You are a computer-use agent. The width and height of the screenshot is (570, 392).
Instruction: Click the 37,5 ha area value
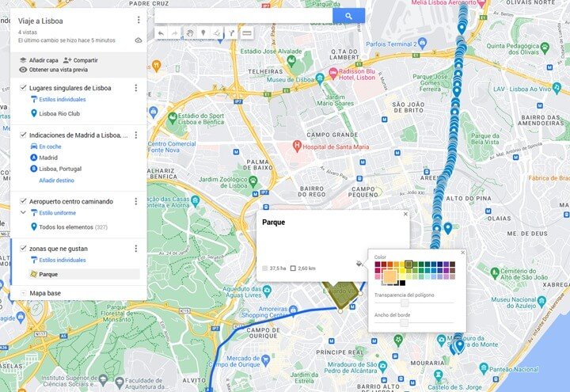278,268
